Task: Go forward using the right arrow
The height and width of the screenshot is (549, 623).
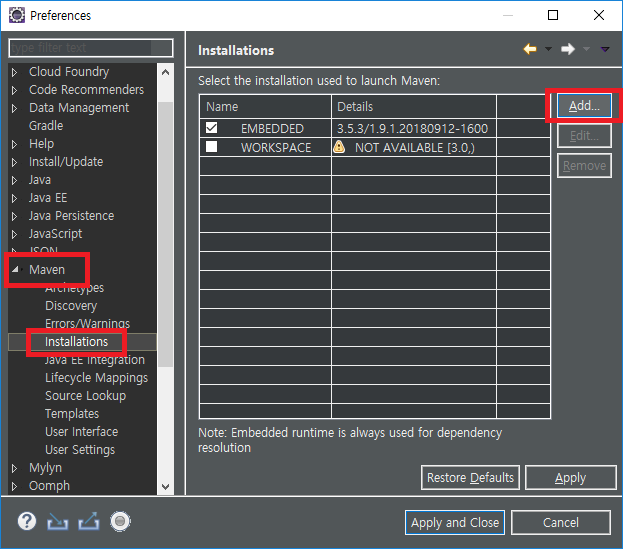Action: click(568, 49)
